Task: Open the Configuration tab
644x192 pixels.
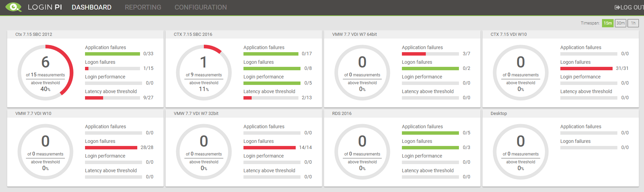Action: 201,7
